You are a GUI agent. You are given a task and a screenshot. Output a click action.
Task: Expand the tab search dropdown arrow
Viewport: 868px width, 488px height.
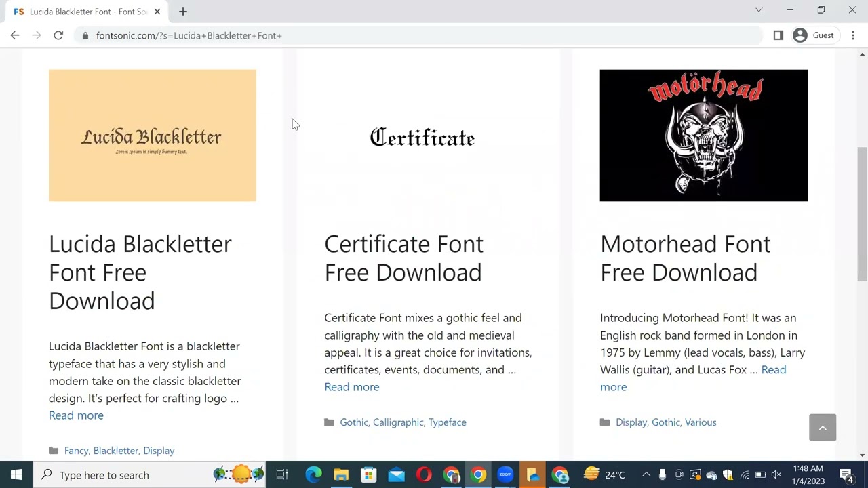(x=759, y=10)
